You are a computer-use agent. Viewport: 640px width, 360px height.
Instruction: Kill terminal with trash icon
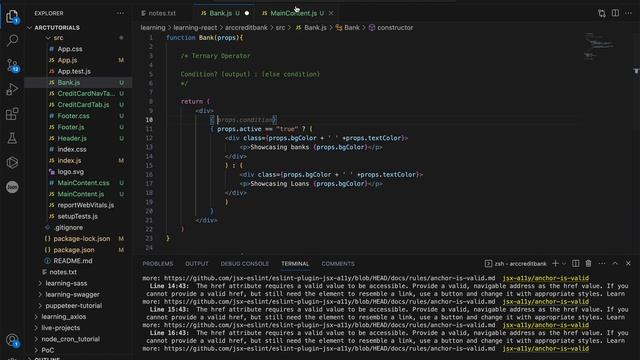[589, 264]
